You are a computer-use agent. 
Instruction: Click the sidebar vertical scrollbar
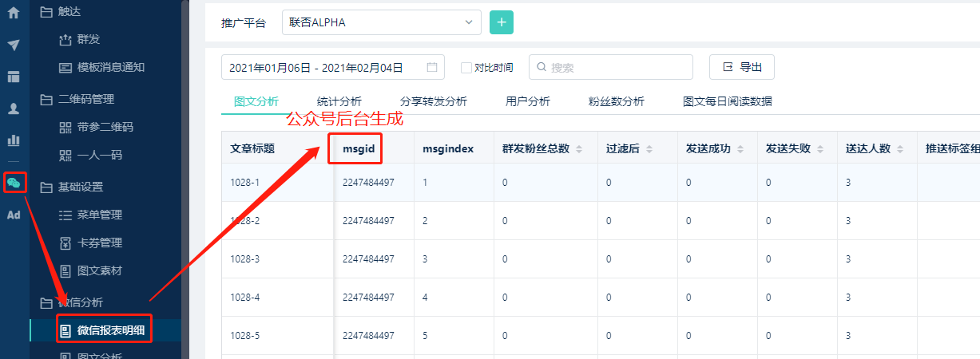pyautogui.click(x=185, y=179)
